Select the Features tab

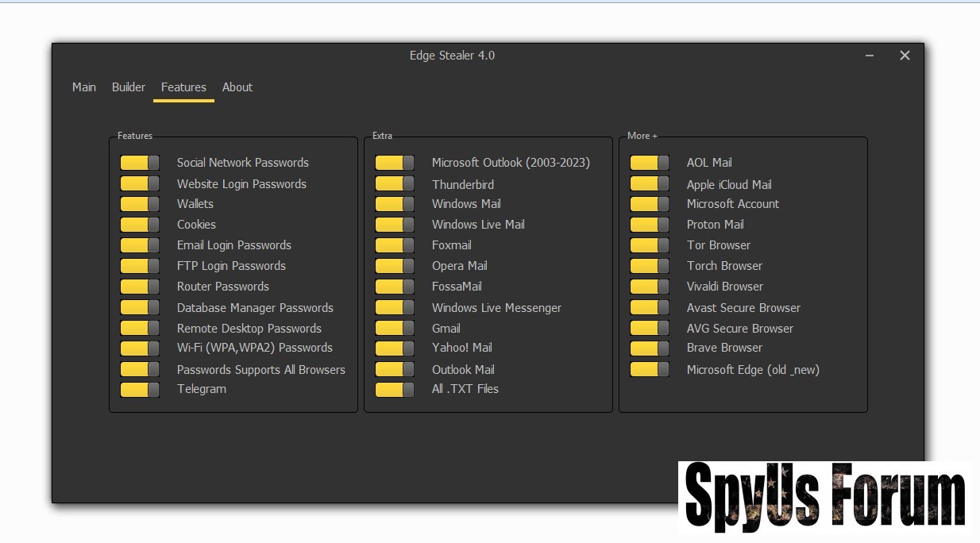[x=183, y=87]
